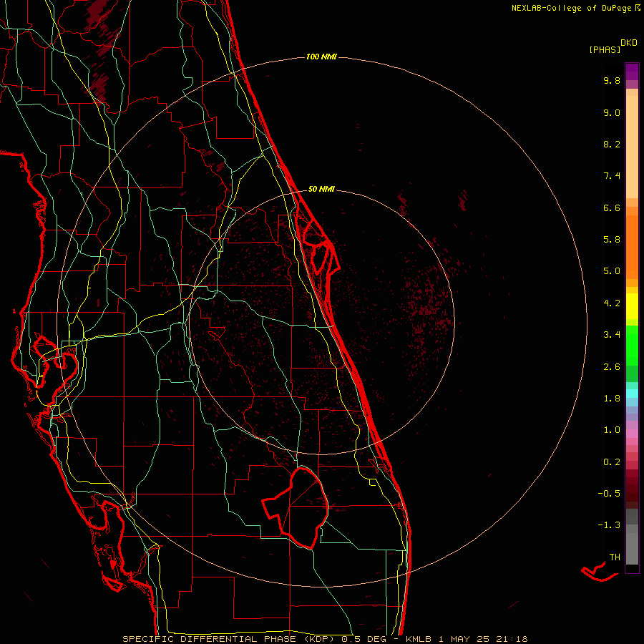The height and width of the screenshot is (644, 644).
Task: Select the 1.0 value on the legend
Action: click(612, 430)
